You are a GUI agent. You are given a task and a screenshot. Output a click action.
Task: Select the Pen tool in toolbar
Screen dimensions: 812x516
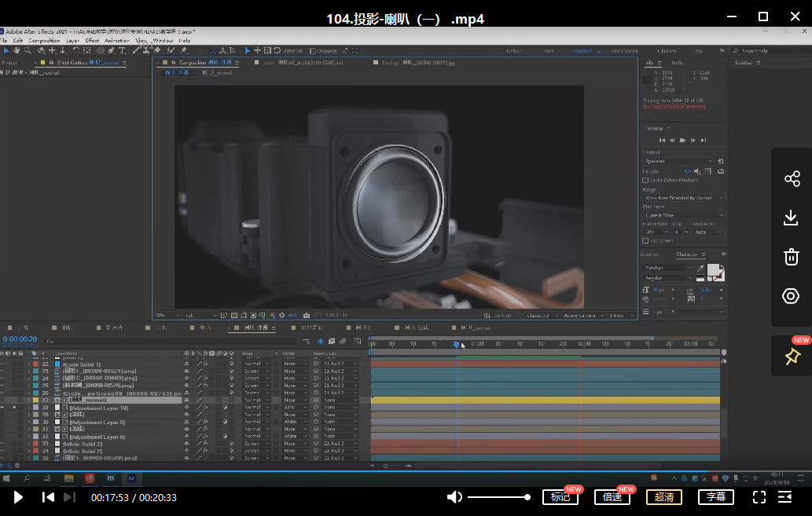tap(112, 51)
